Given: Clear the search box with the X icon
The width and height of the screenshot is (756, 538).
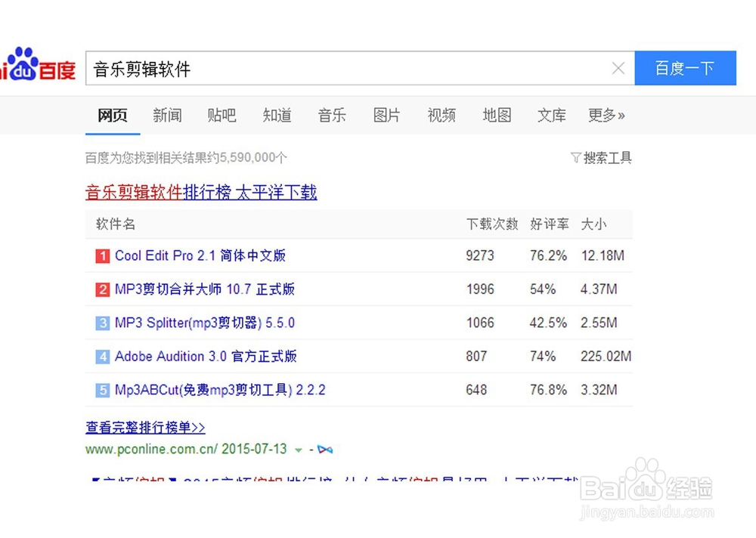Looking at the screenshot, I should [x=618, y=68].
